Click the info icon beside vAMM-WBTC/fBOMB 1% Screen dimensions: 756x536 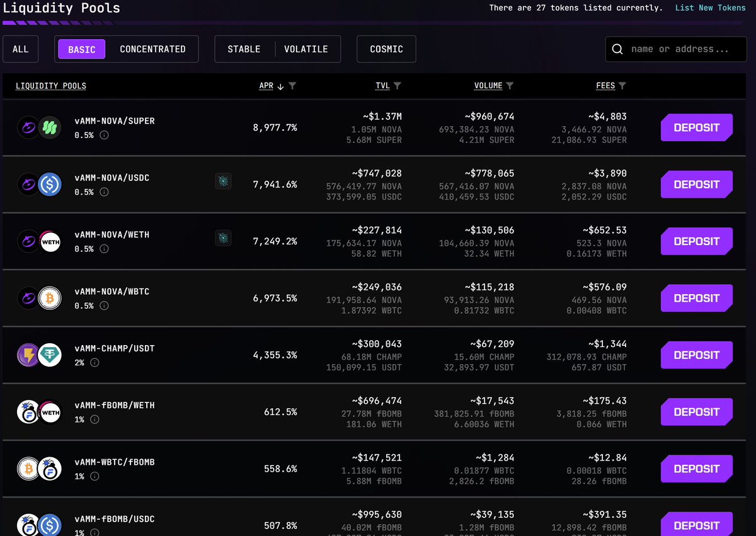(94, 476)
